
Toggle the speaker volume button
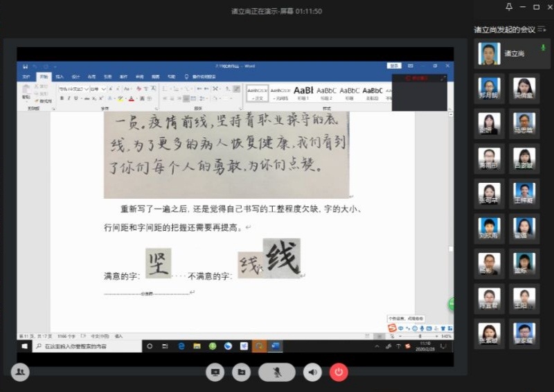(314, 372)
